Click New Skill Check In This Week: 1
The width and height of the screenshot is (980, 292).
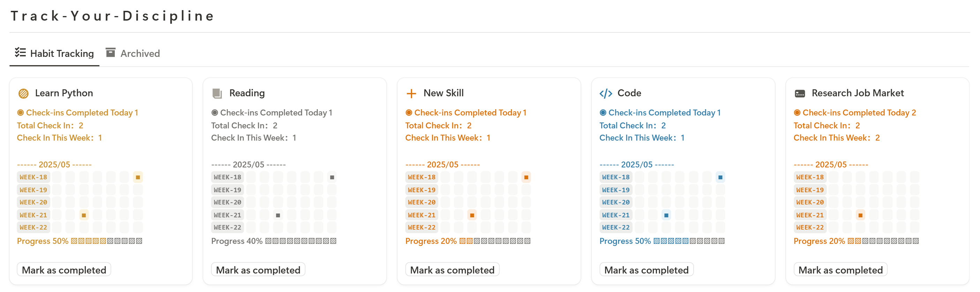(x=448, y=138)
